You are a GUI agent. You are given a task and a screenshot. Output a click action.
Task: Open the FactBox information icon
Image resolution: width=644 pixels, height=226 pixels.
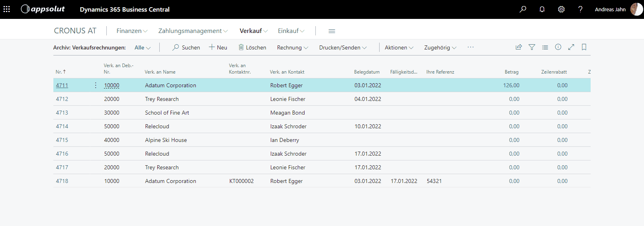(558, 47)
